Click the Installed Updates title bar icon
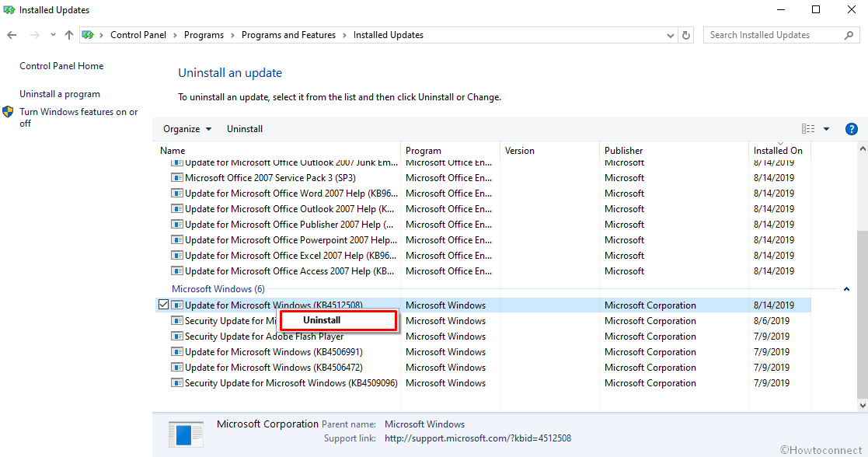 click(x=9, y=10)
